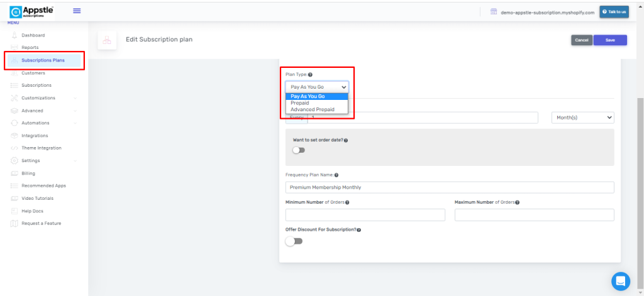Click the store icon beside shop domain
Image resolution: width=644 pixels, height=296 pixels.
click(x=494, y=11)
